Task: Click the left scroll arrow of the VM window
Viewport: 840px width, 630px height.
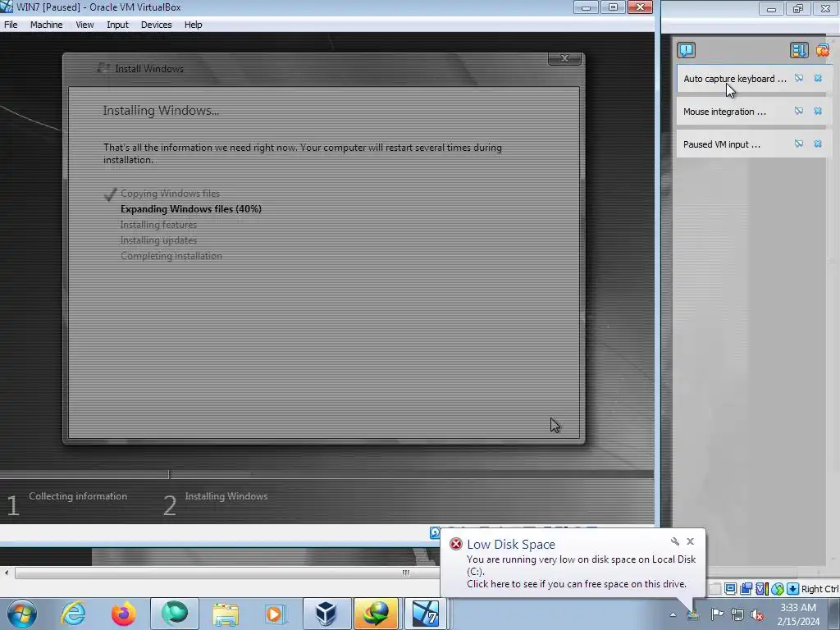Action: (7, 573)
